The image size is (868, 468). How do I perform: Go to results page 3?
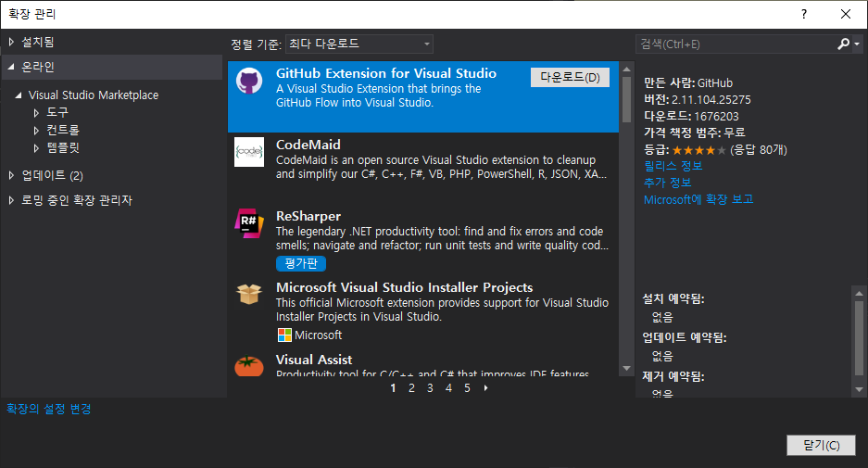430,388
